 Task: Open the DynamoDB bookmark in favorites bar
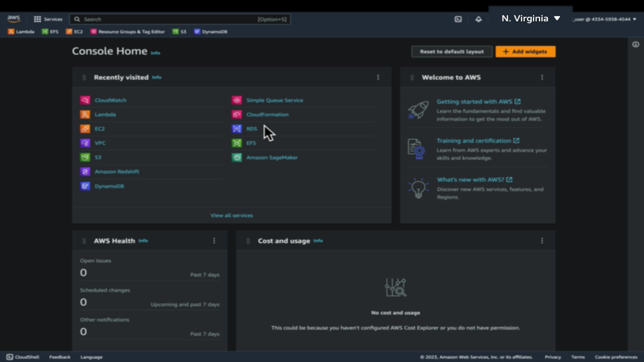click(x=211, y=32)
